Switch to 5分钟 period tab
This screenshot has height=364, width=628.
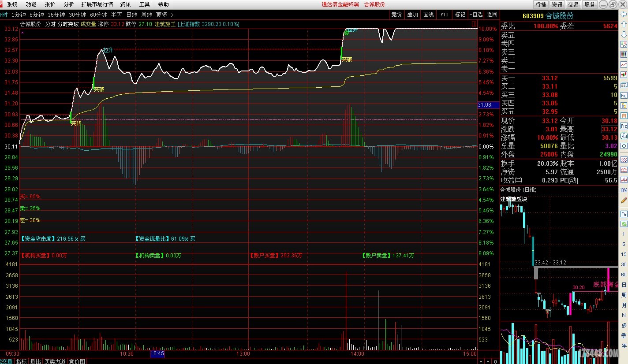coord(37,15)
